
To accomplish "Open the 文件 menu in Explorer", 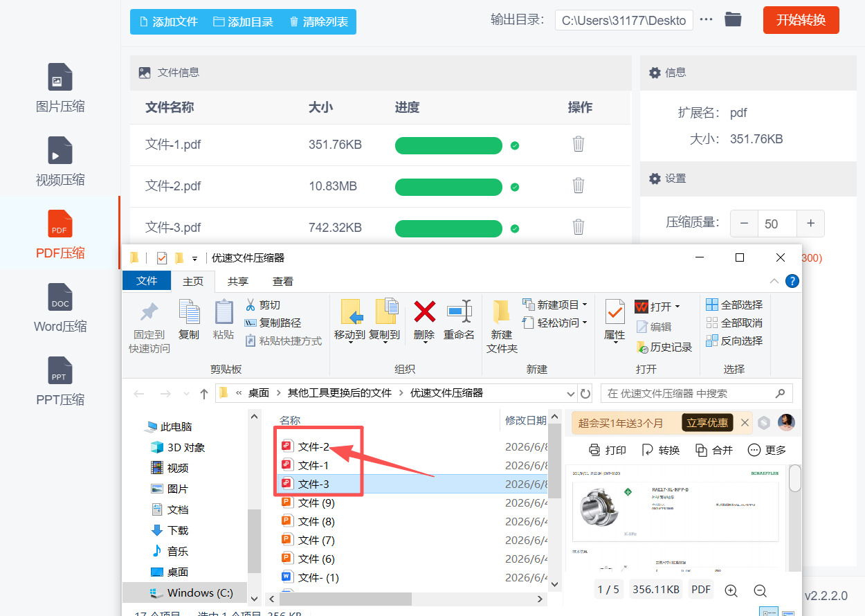I will click(147, 280).
